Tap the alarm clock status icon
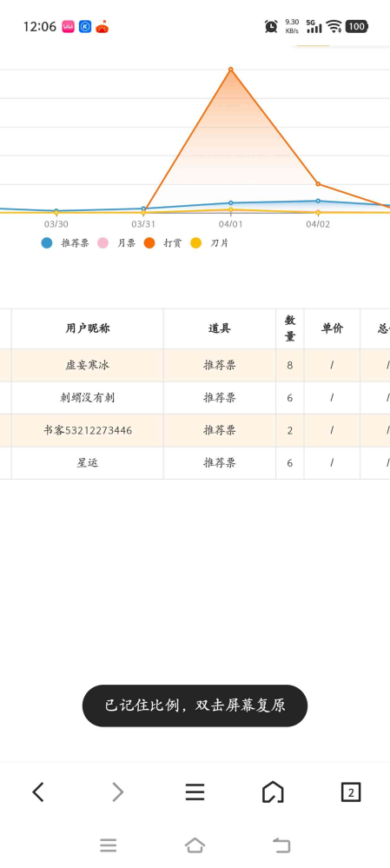This screenshot has height=868, width=390. click(271, 26)
